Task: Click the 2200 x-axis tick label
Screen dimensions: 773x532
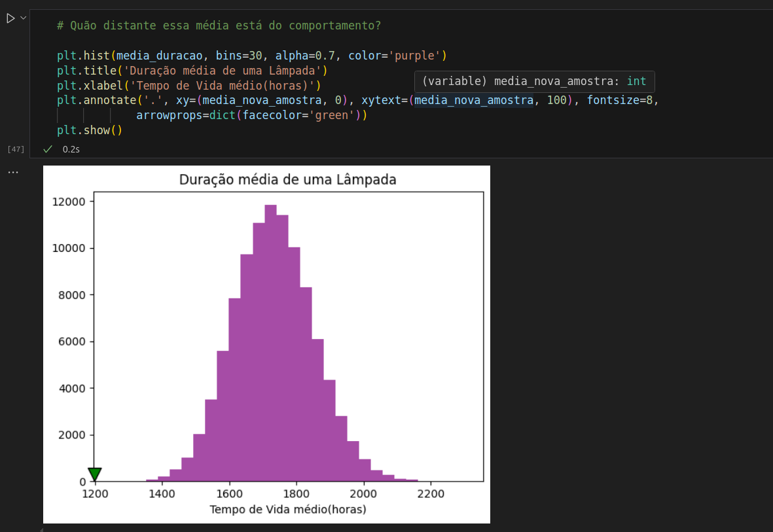Action: click(x=431, y=494)
